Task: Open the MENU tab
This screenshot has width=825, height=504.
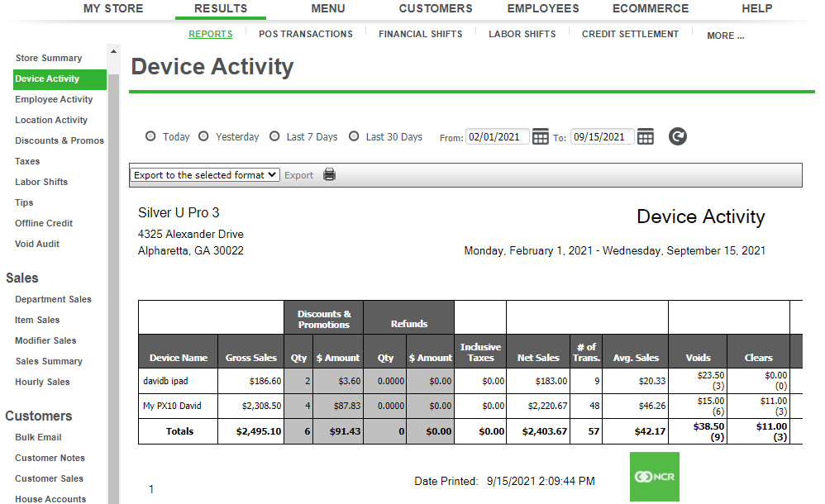Action: click(x=328, y=8)
